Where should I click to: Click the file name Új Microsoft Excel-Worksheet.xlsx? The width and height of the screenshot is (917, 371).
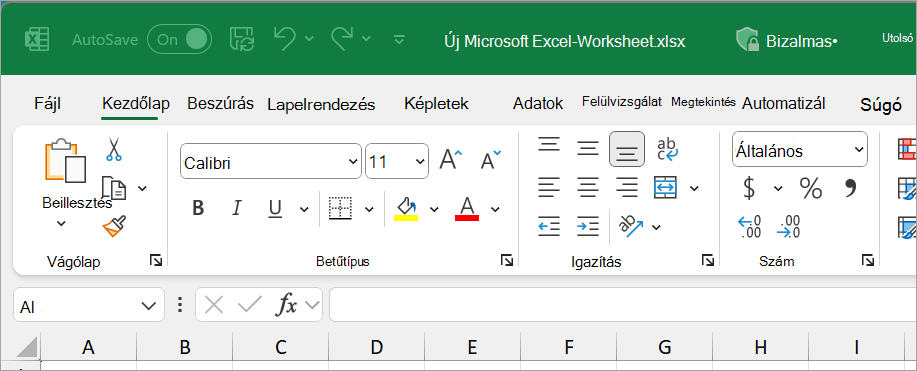565,41
